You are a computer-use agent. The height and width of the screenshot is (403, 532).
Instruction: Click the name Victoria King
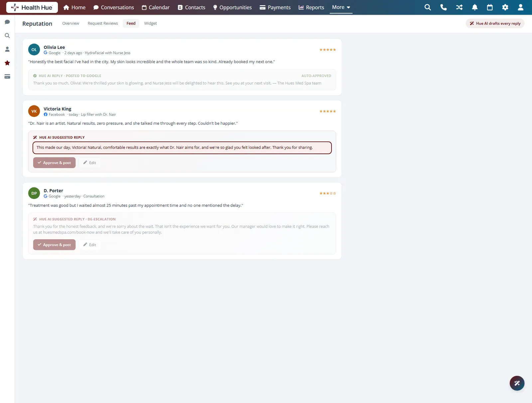[57, 109]
